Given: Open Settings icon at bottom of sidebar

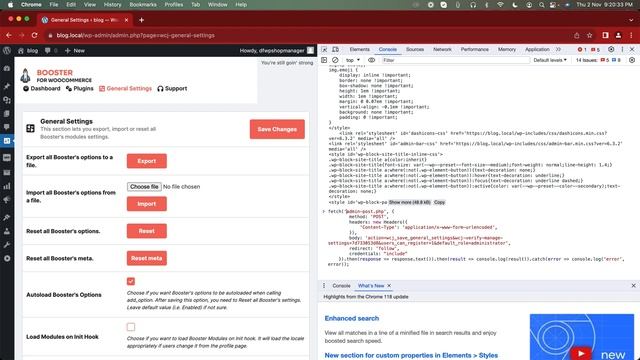Looking at the screenshot, I should click(x=7, y=258).
